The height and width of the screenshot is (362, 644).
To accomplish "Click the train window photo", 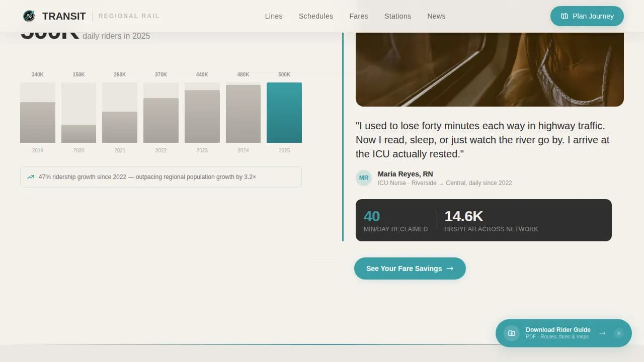I will [x=490, y=69].
